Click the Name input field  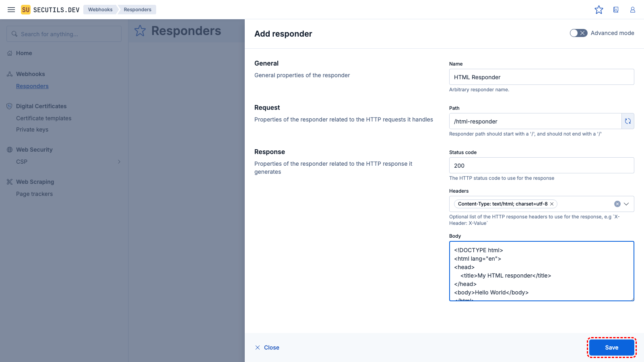click(541, 77)
